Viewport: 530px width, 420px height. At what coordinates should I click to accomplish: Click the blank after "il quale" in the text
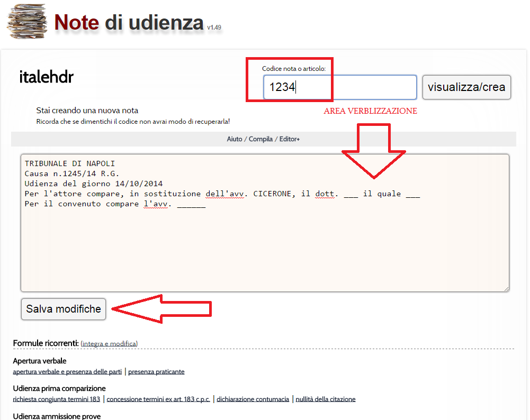(x=412, y=194)
